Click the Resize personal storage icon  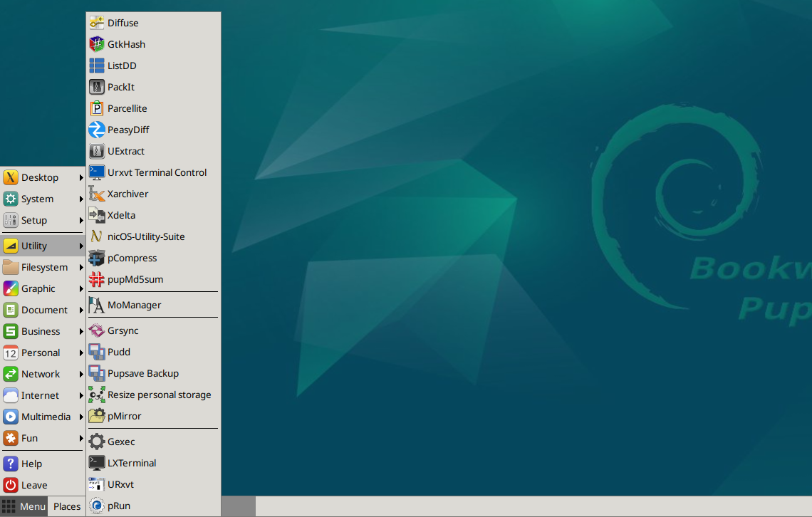click(97, 395)
